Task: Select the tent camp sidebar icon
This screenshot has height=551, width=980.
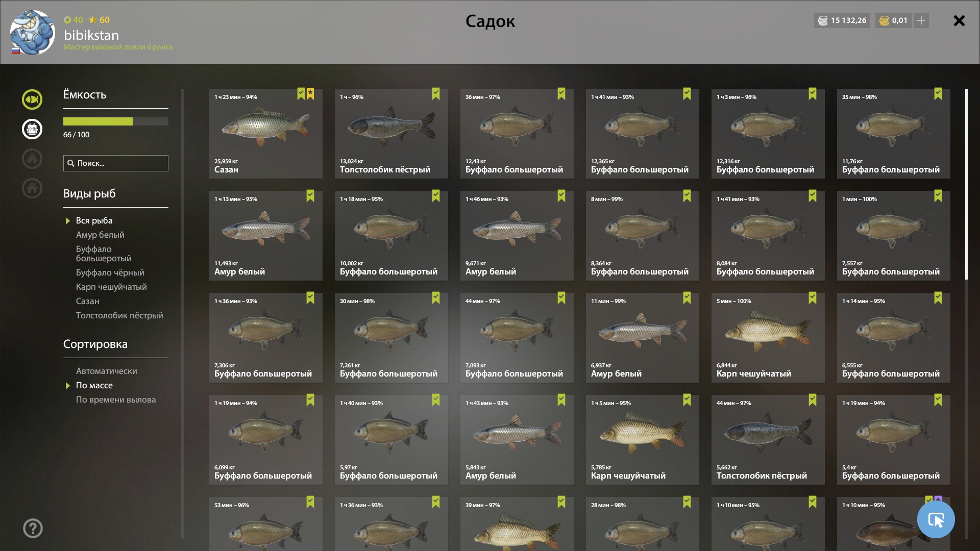Action: tap(32, 159)
